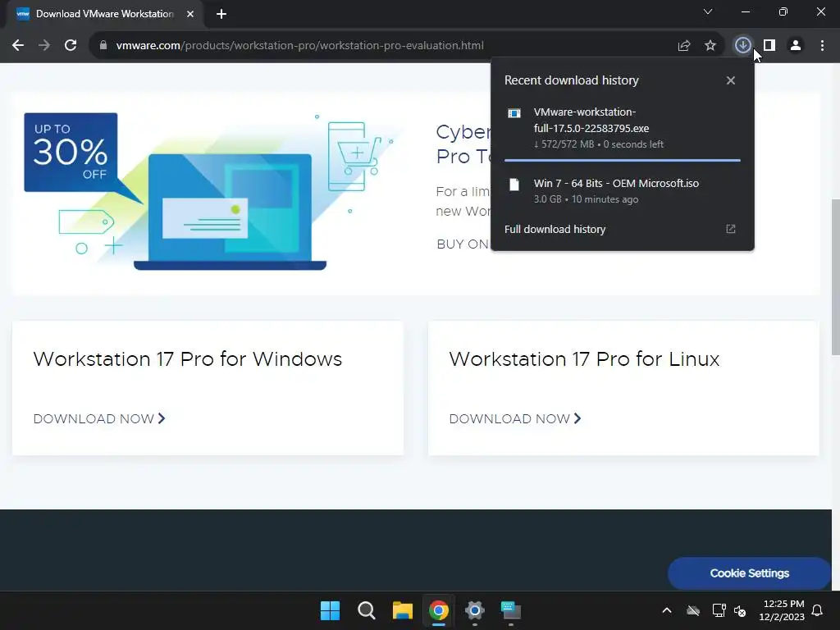
Task: Open taskbar Search
Action: [367, 610]
